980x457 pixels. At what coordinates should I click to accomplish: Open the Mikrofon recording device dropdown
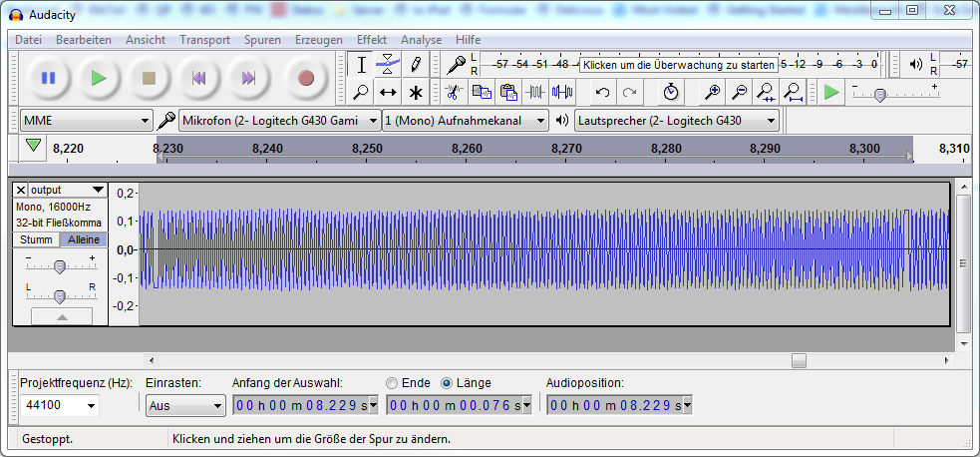(280, 120)
